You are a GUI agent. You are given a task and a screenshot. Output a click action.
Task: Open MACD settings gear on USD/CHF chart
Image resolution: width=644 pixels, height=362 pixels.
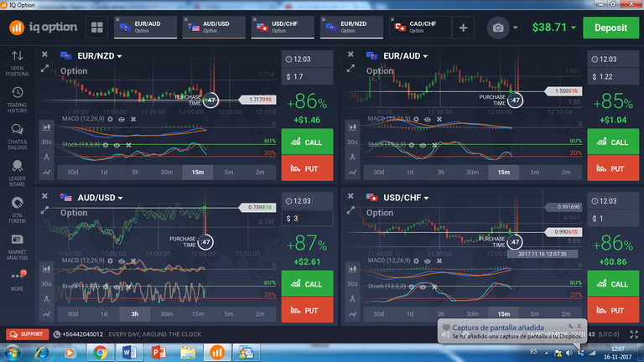pos(416,261)
